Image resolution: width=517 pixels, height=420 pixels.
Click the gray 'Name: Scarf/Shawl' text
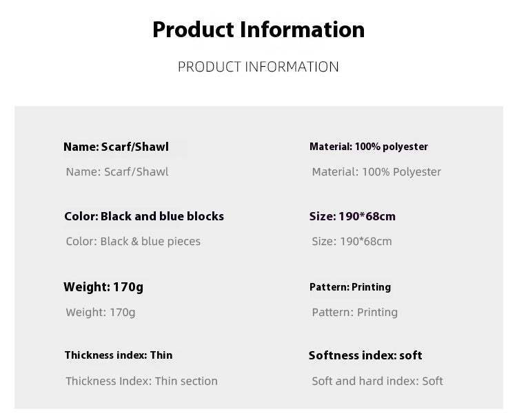point(117,172)
